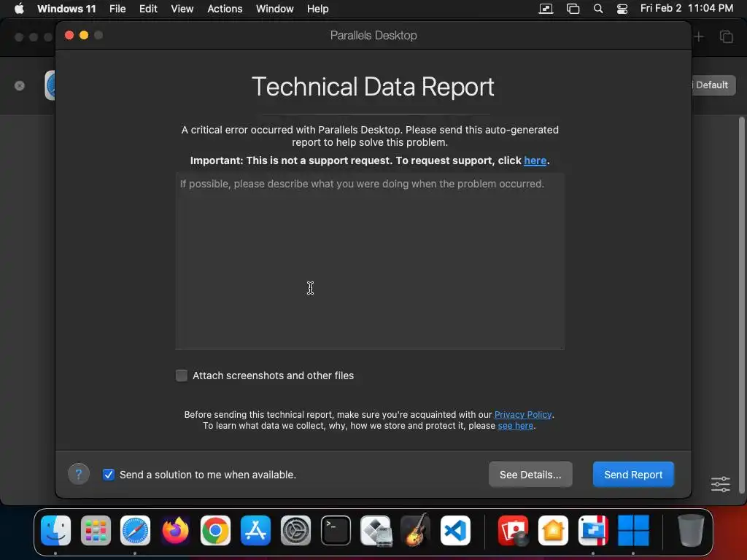Viewport: 747px width, 560px height.
Task: Click the screen mirroring menu bar icon
Action: click(x=573, y=9)
